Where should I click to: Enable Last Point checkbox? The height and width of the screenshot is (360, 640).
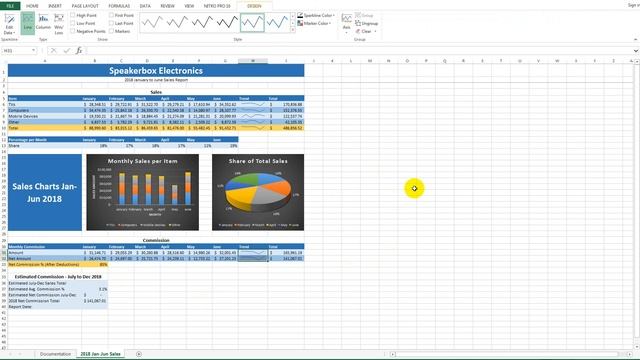(111, 23)
